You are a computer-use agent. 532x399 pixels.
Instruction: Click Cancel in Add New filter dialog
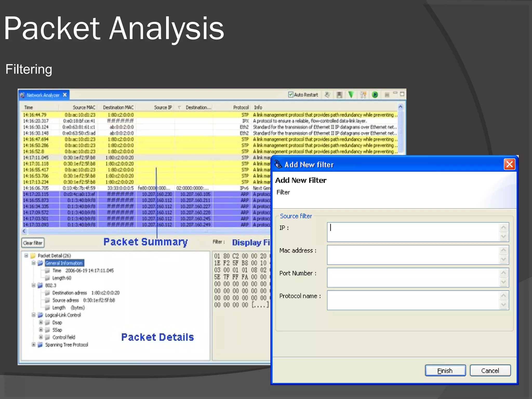tap(490, 370)
